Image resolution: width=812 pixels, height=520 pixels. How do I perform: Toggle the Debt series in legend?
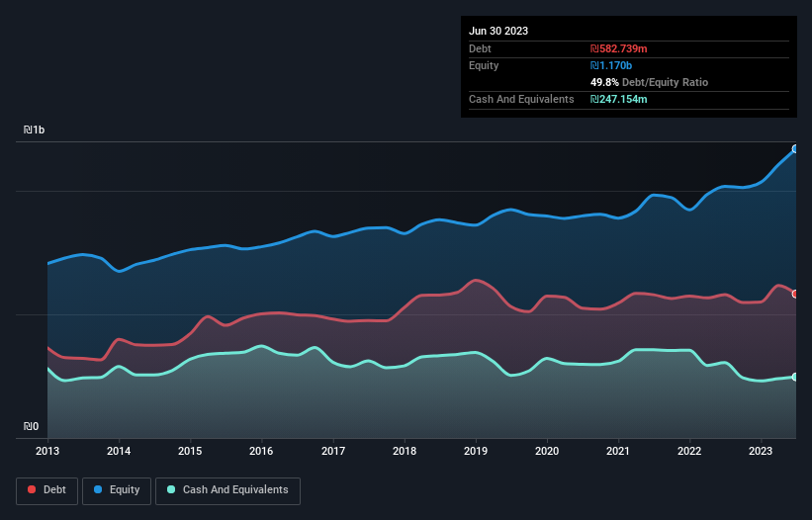pyautogui.click(x=46, y=490)
